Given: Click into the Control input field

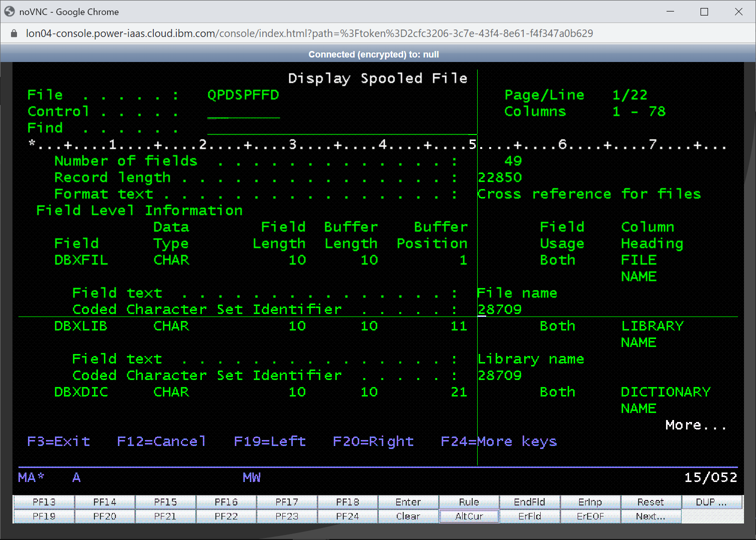Looking at the screenshot, I should (243, 111).
